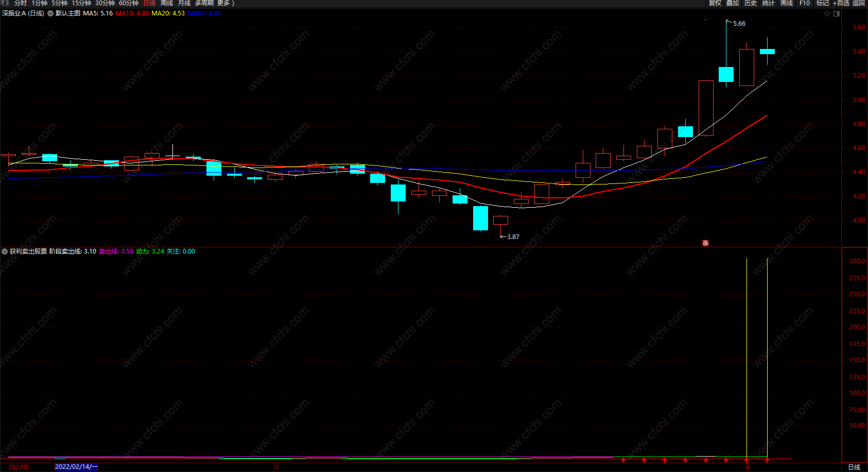The width and height of the screenshot is (868, 472).
Task: Click the 复权 button
Action: 715,3
